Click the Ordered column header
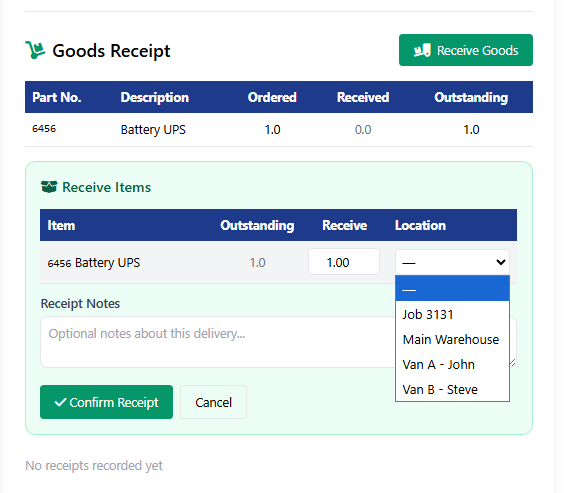Image resolution: width=568 pixels, height=493 pixels. [x=272, y=97]
